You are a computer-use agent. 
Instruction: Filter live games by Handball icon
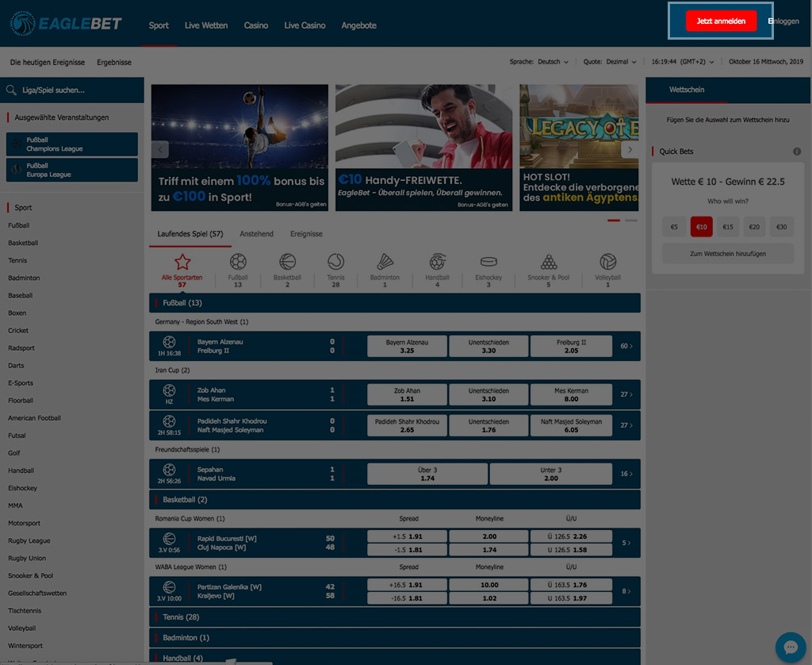pos(437,262)
